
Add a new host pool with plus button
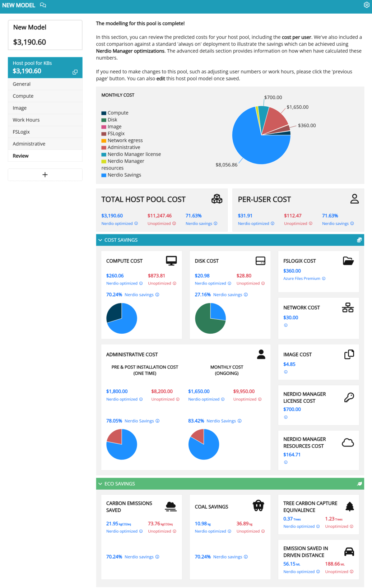(45, 175)
